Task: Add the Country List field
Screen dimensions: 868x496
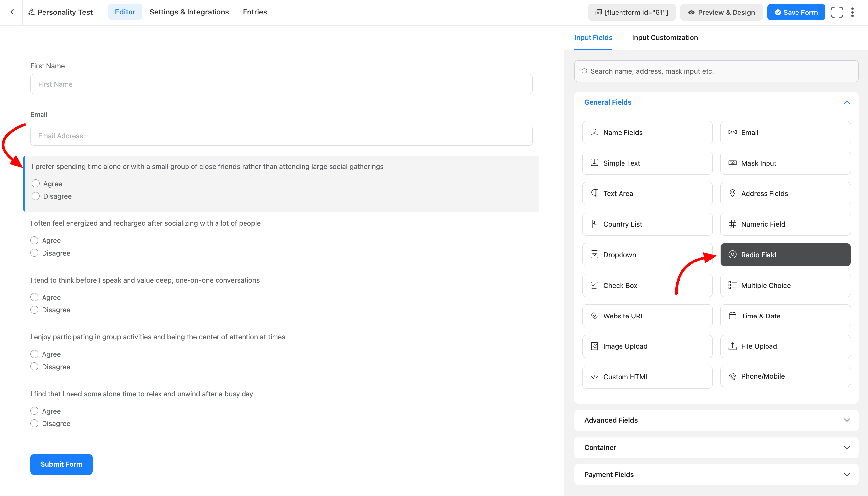Action: pos(647,224)
